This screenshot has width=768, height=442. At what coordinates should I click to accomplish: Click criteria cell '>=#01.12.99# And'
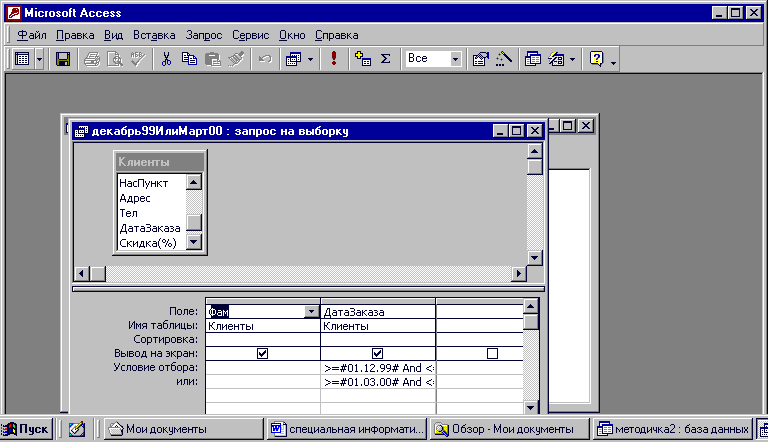click(x=378, y=368)
